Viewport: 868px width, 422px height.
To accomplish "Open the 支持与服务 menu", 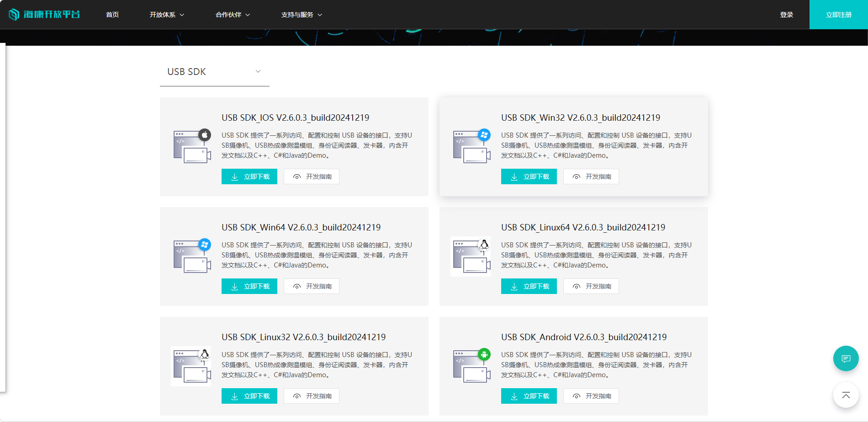I will [x=302, y=15].
